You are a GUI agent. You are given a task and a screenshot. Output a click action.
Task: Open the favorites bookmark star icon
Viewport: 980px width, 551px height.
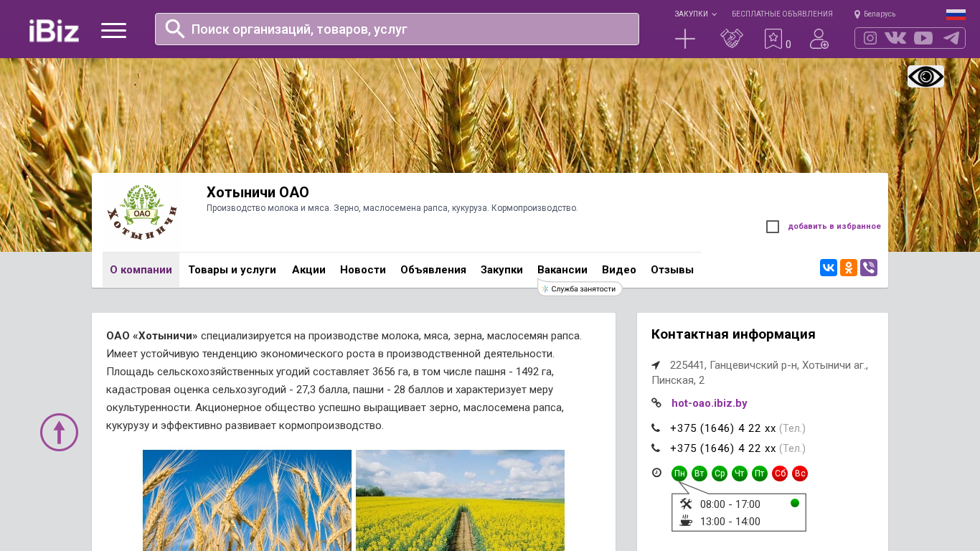point(773,39)
